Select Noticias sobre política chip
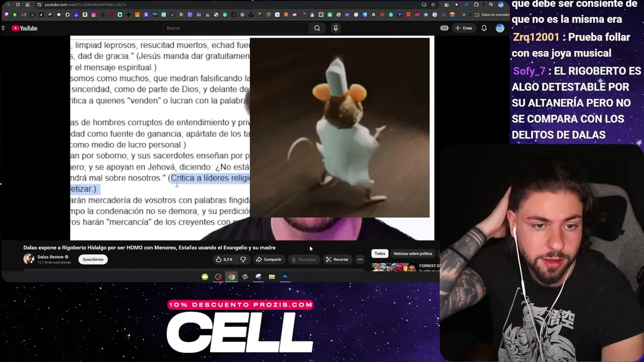The image size is (644, 362). click(x=413, y=253)
